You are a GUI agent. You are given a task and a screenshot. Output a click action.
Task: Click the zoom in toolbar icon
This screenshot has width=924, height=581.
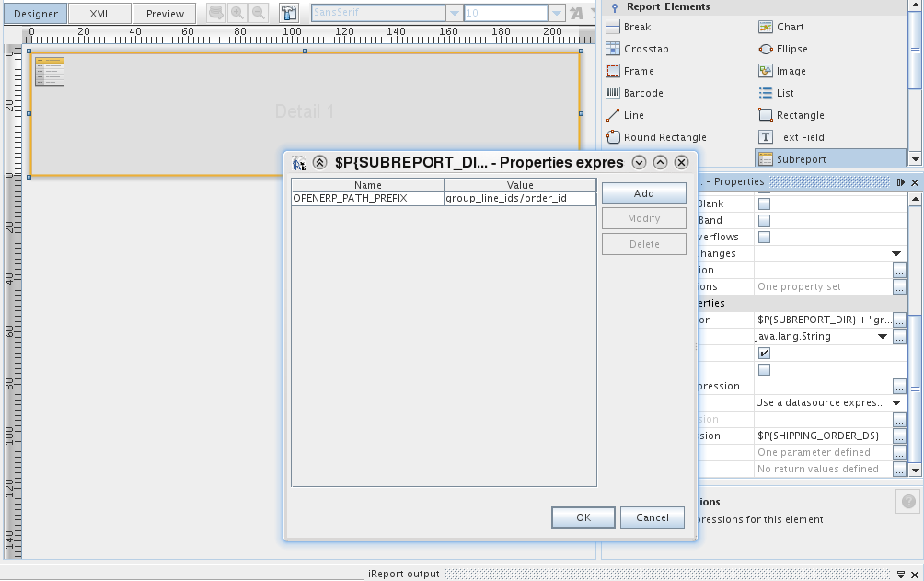237,12
